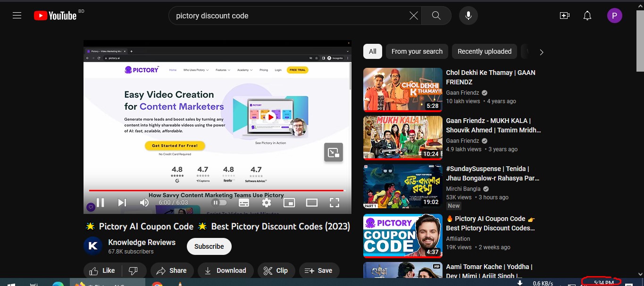Screen dimensions: 644x286
Task: Enter full screen mode
Action: pyautogui.click(x=335, y=203)
